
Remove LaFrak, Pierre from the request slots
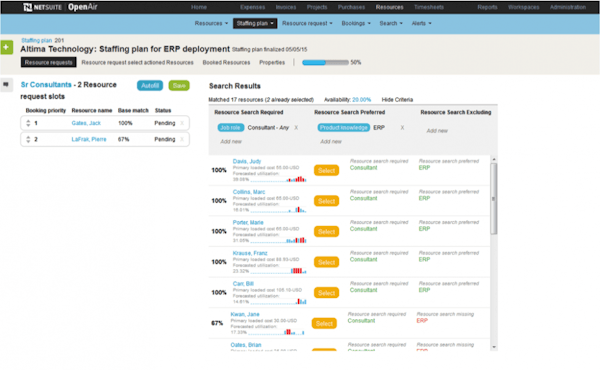[182, 139]
